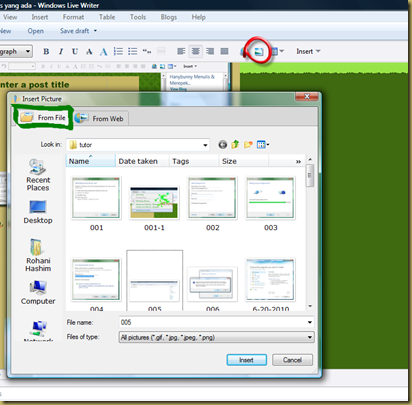This screenshot has width=412, height=405.
Task: Show hidden columns with the chevron
Action: [298, 162]
